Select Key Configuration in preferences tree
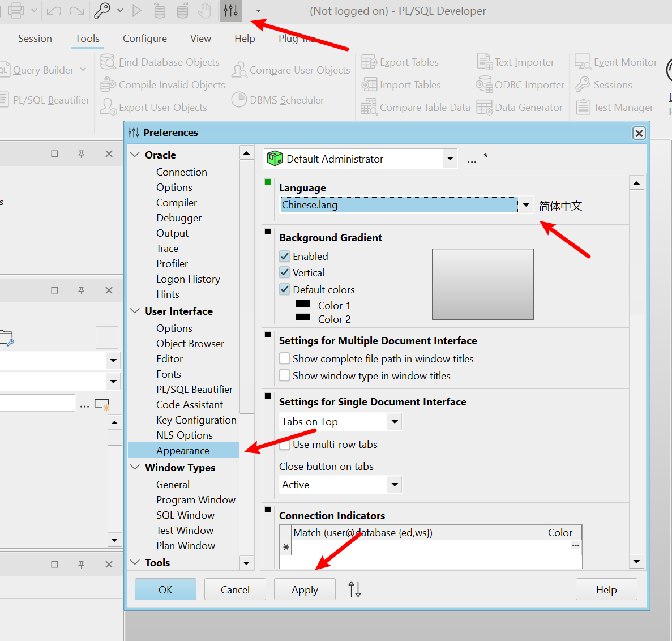Viewport: 672px width, 641px height. point(196,420)
